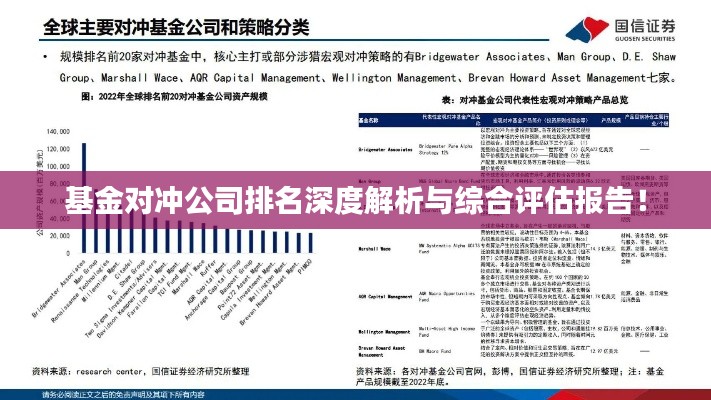Click the 20,000 y-axis value

click(59, 236)
